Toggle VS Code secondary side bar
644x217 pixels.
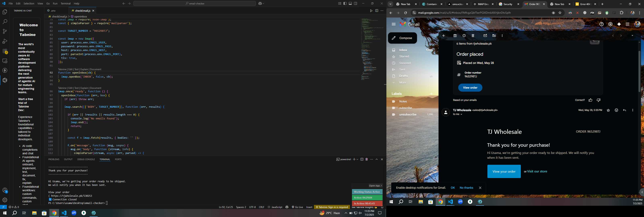(355, 3)
